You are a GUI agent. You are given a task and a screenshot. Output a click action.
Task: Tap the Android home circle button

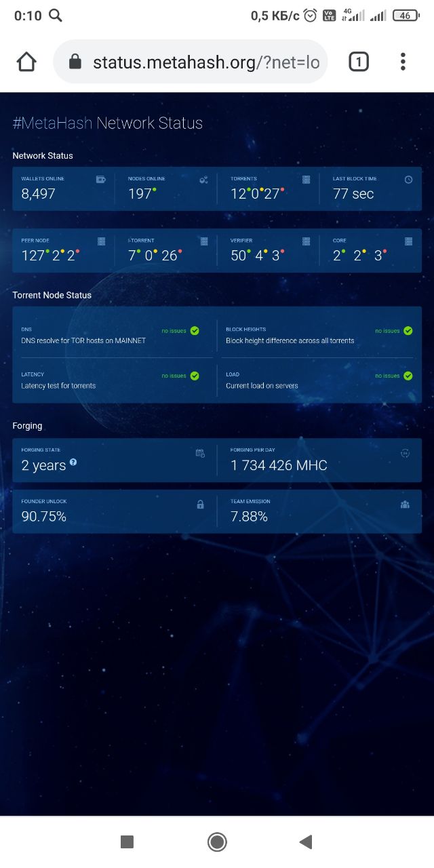click(217, 842)
